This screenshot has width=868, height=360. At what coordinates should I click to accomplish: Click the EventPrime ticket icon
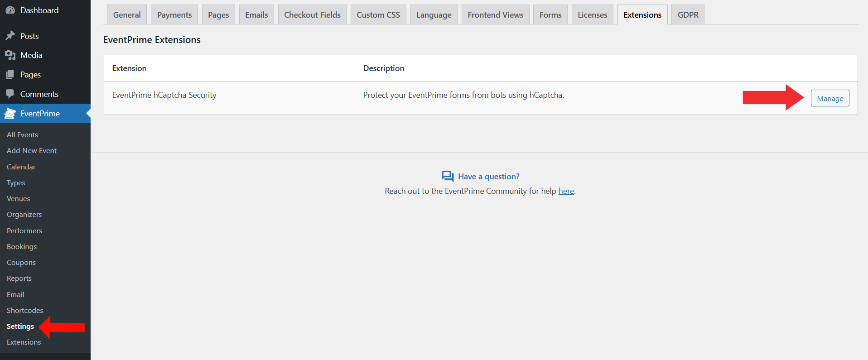pyautogui.click(x=10, y=114)
